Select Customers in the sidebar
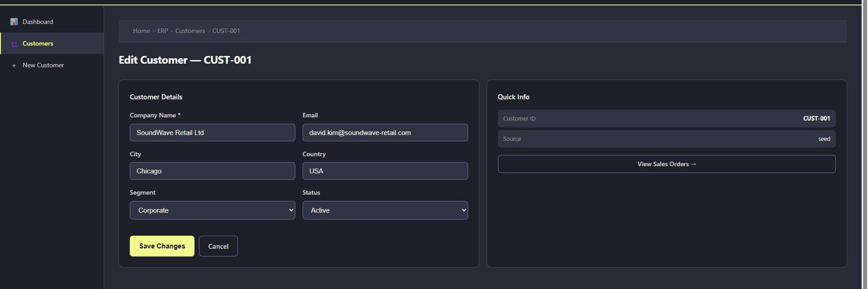 (x=52, y=43)
